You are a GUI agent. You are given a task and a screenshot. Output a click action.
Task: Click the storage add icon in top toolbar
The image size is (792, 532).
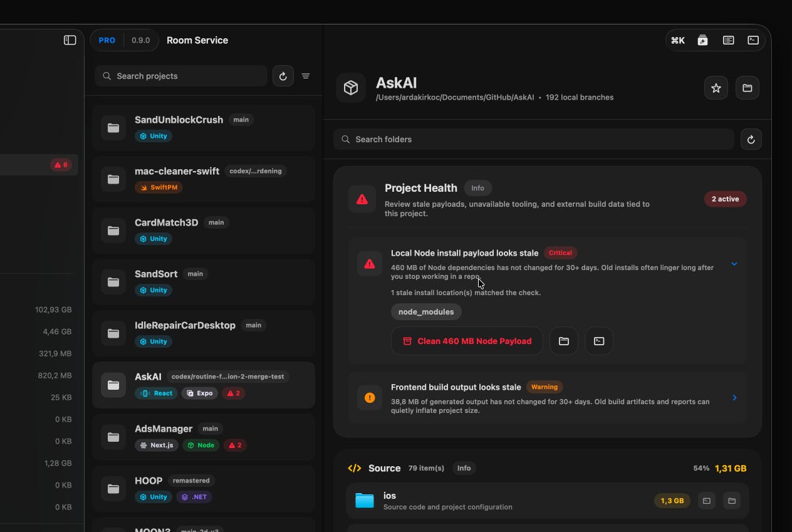tap(703, 40)
